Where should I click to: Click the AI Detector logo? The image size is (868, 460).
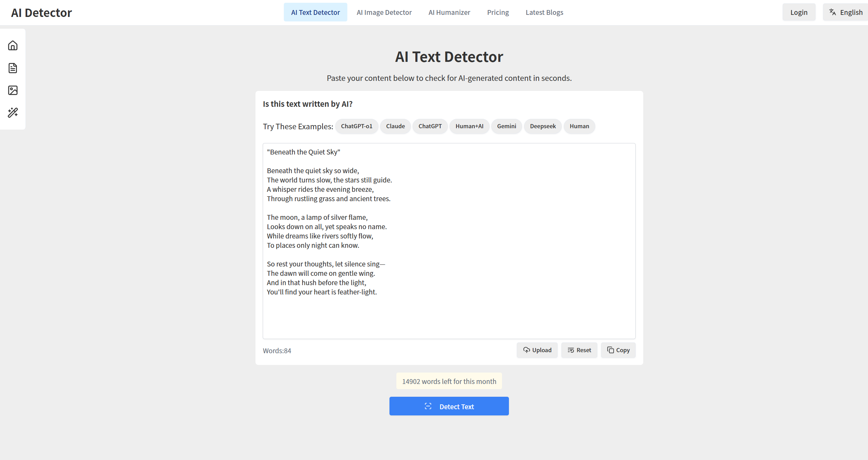[x=41, y=13]
